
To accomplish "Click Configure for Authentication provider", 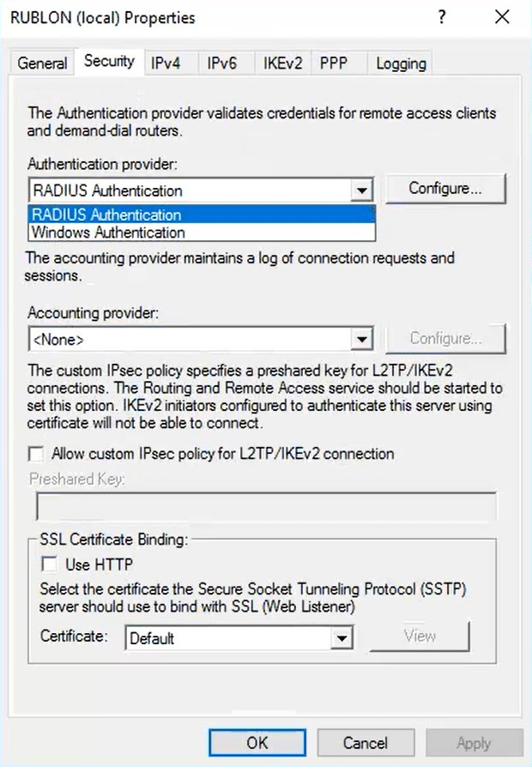I will (x=445, y=188).
